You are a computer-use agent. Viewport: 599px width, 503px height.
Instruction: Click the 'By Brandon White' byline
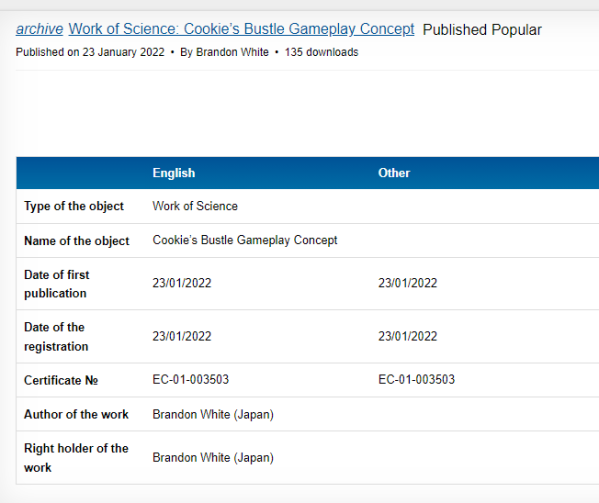point(225,52)
